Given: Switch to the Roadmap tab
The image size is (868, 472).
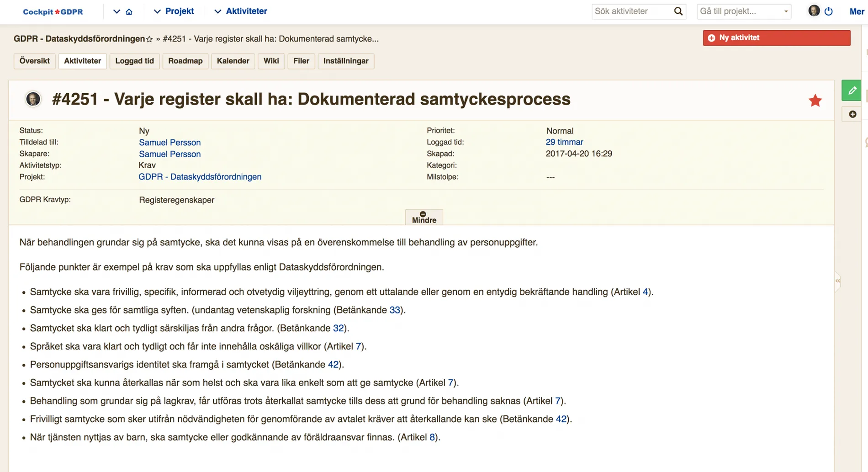Looking at the screenshot, I should 185,61.
